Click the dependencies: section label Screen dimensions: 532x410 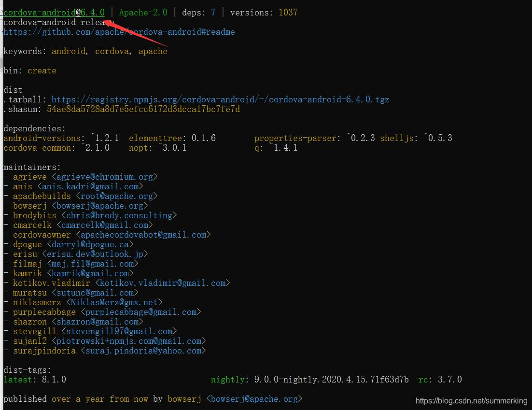coord(34,128)
